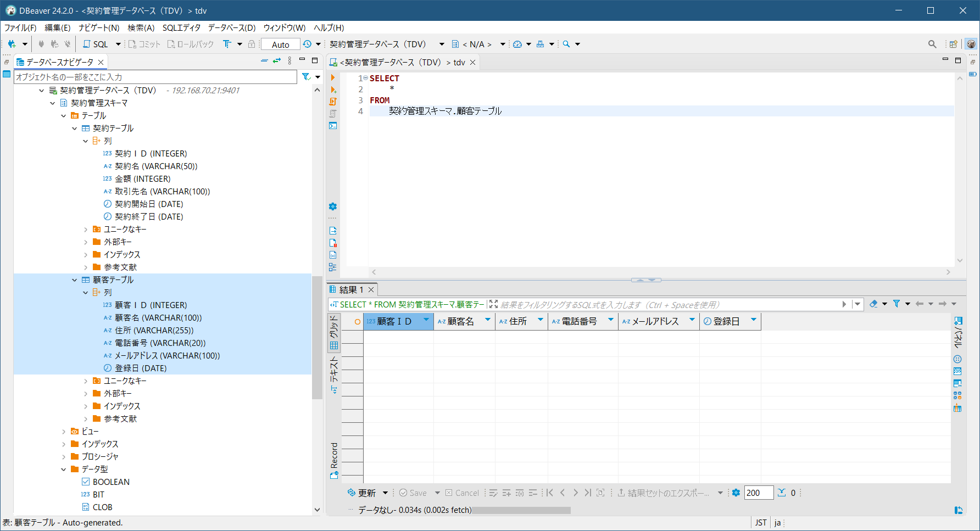Screen dimensions: 980x531
Task: Select the 結果 1 tab
Action: click(351, 289)
